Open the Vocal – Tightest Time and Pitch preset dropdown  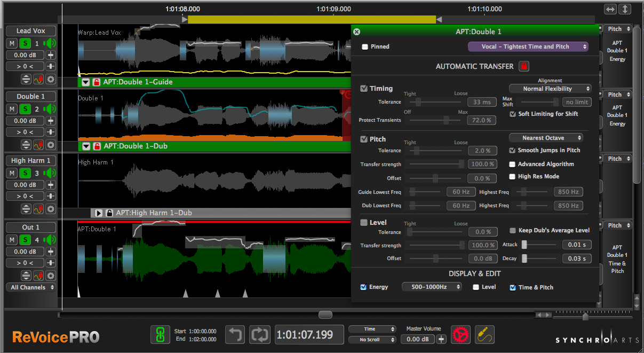[527, 46]
